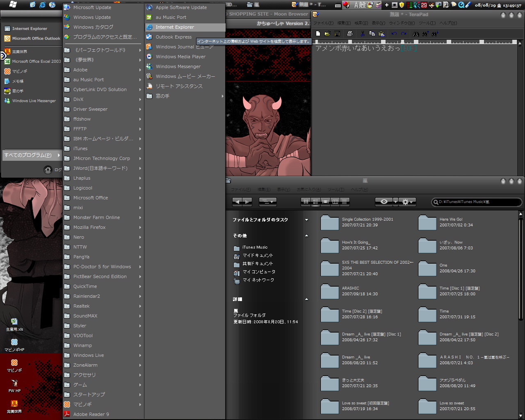Click the open file icon in TeraPad

click(x=327, y=34)
